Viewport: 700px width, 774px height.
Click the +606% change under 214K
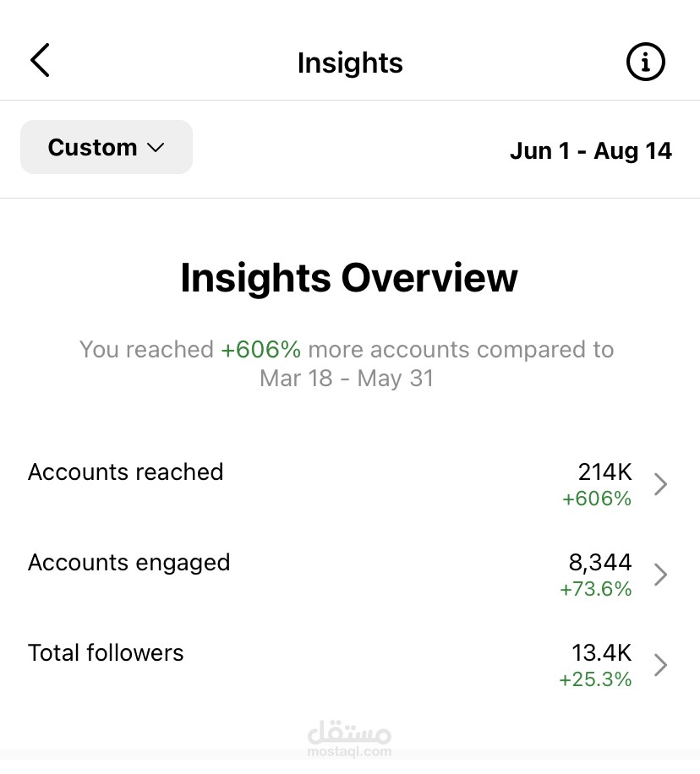click(x=597, y=499)
